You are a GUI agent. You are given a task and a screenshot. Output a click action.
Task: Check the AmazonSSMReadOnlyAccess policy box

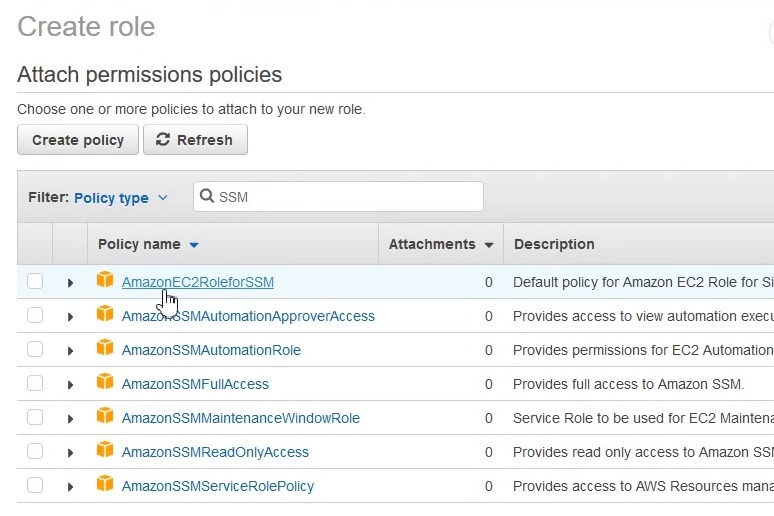click(x=35, y=451)
